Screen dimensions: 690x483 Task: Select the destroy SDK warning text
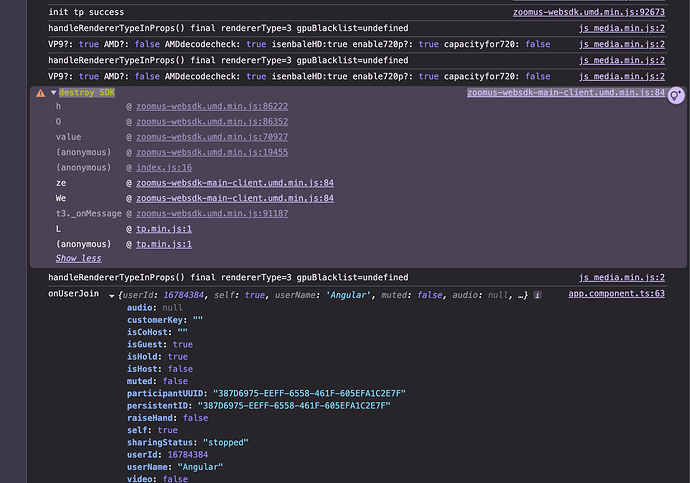click(x=87, y=92)
